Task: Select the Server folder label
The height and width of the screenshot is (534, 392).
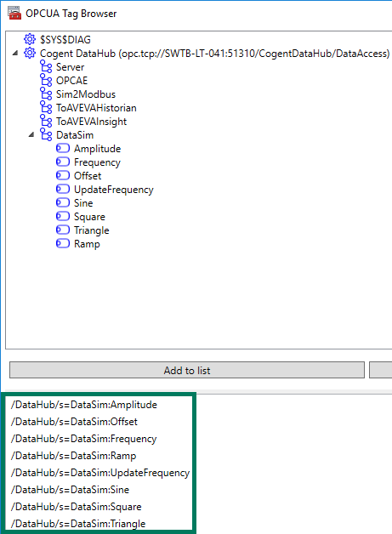Action: pos(71,67)
